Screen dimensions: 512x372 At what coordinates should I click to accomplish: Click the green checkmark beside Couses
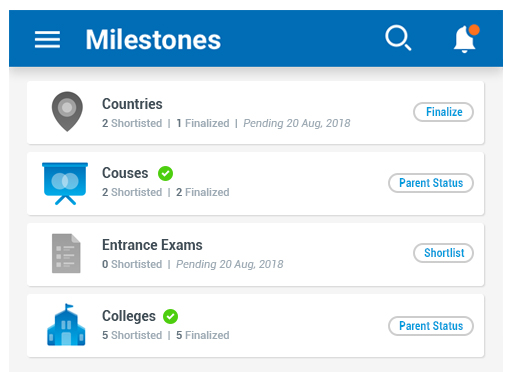[x=165, y=173]
